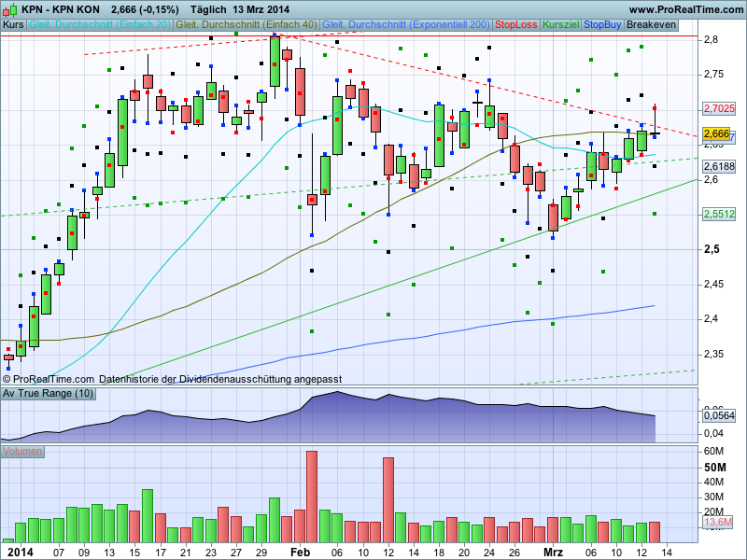Screen dimensions: 747x560
Task: Click the 2,35 price axis label
Action: 713,355
